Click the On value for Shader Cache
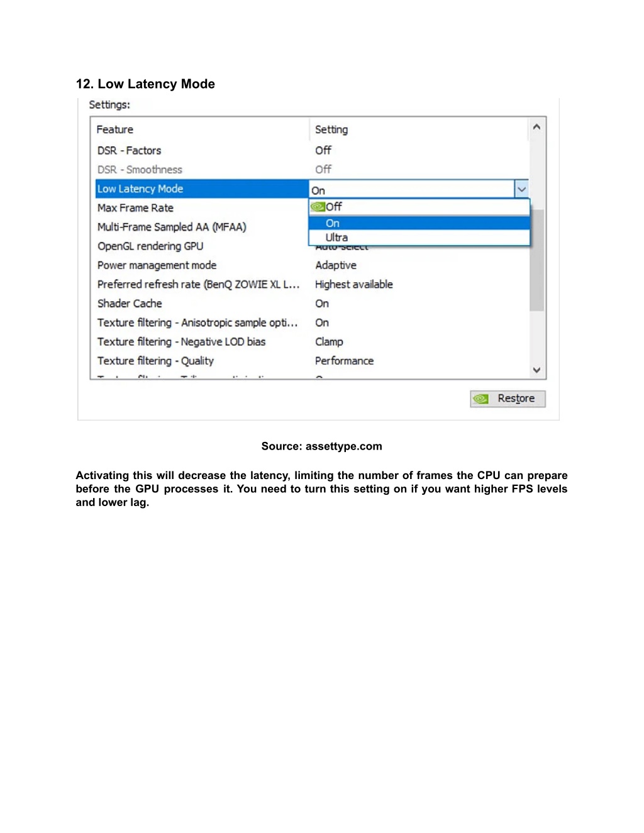Viewport: 644px width, 833px height. [x=322, y=304]
